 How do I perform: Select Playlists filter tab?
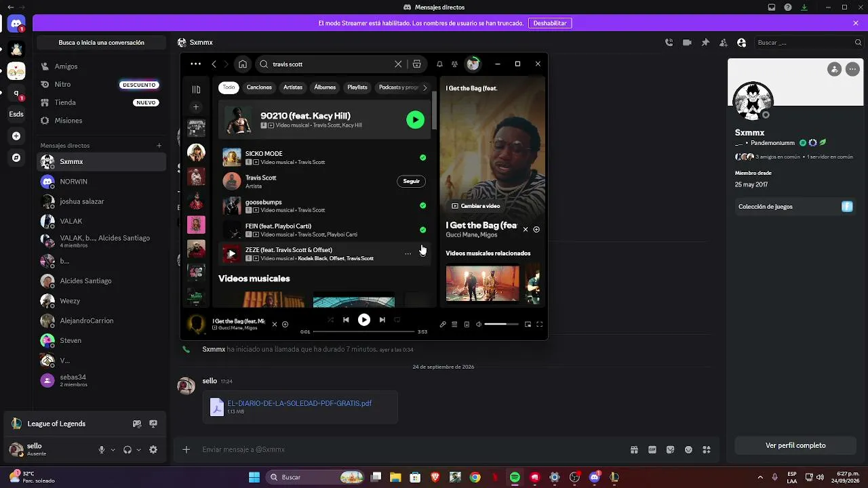point(357,87)
